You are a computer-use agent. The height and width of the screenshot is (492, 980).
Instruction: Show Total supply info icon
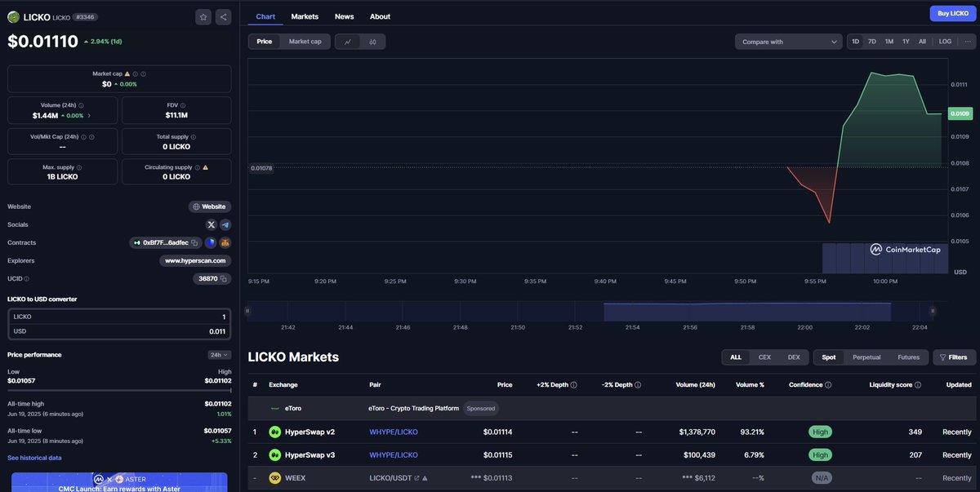[193, 137]
